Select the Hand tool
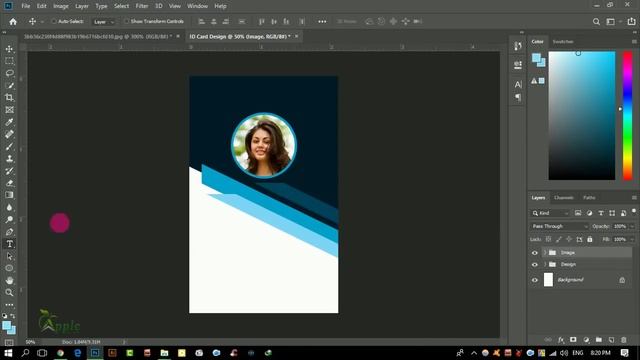 click(x=9, y=280)
